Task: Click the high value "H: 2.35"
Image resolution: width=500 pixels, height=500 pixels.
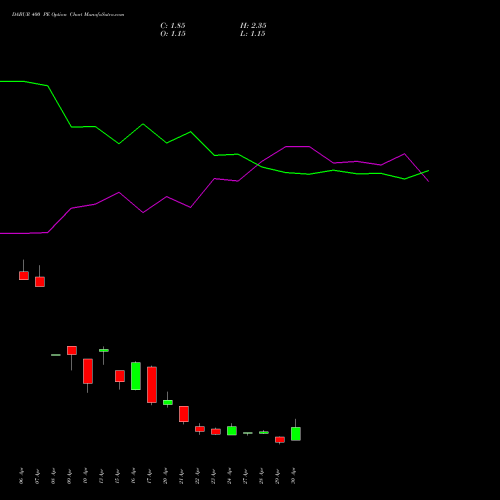Action: (x=253, y=26)
